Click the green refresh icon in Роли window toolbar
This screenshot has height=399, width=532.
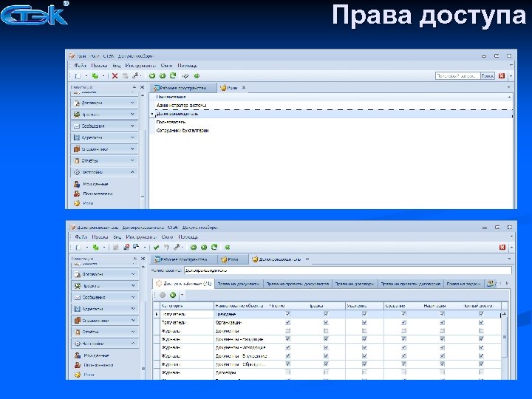pyautogui.click(x=173, y=75)
